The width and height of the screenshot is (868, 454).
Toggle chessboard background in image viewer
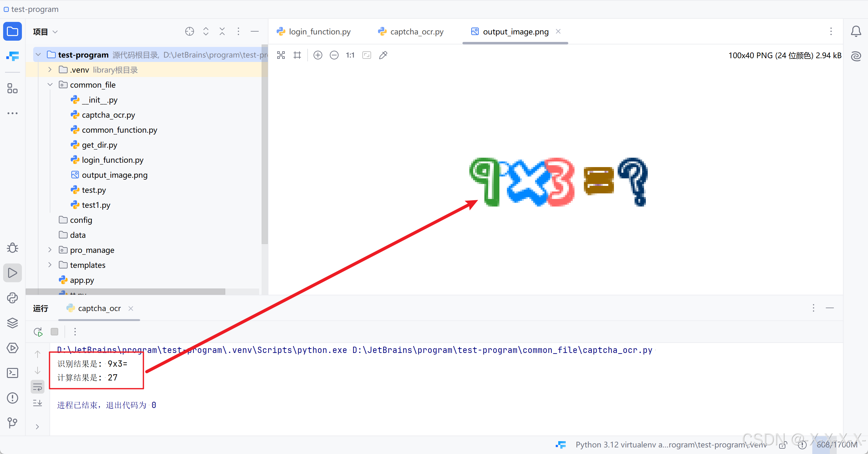[x=281, y=55]
